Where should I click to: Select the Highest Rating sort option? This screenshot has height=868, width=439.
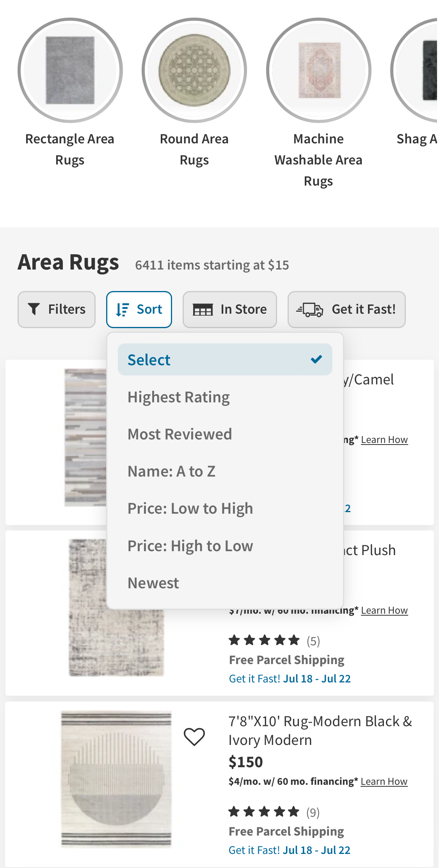(x=179, y=396)
